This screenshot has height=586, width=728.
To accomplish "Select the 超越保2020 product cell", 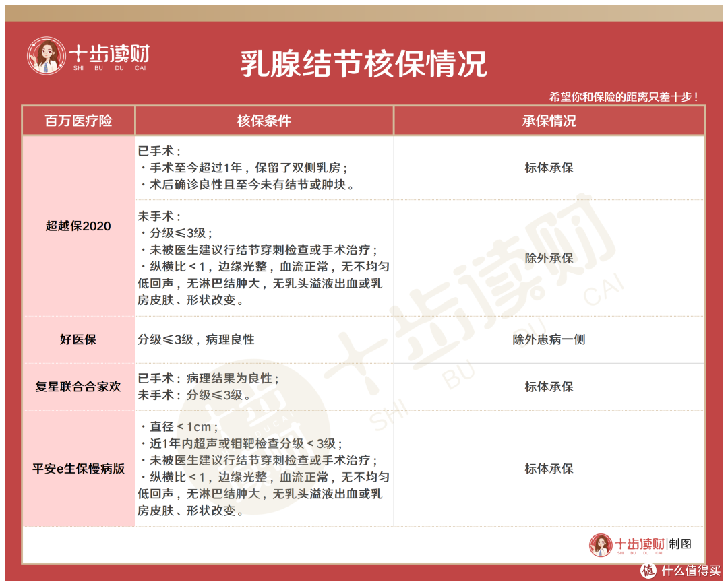I will tap(78, 226).
